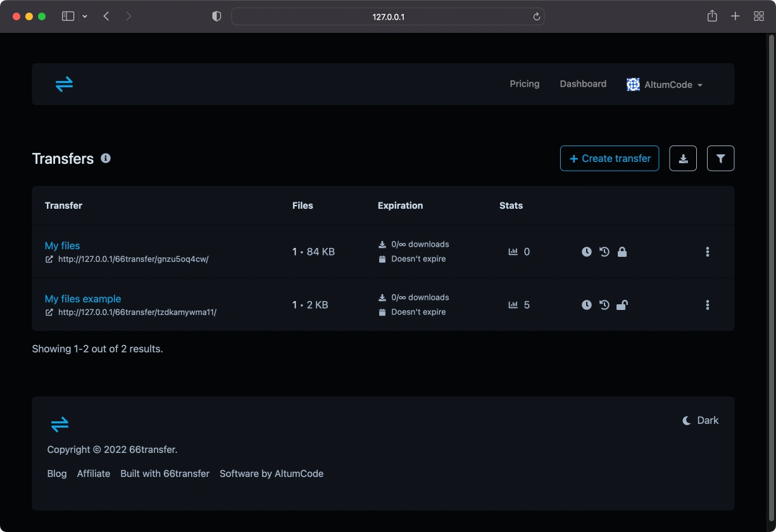
Task: Click the Safari privacy shield icon
Action: 216,16
